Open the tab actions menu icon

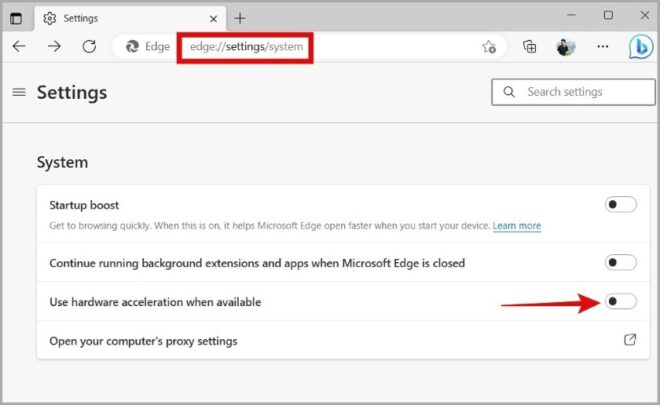point(16,18)
